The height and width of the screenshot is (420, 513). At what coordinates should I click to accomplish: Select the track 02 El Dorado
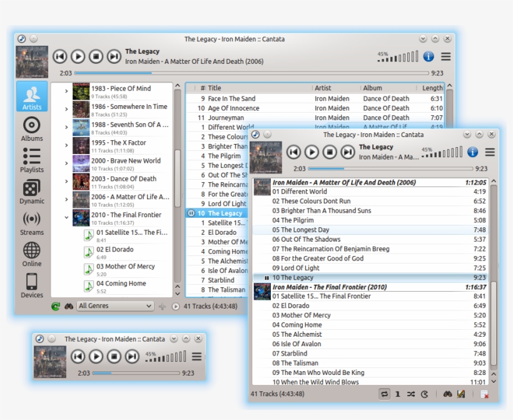[294, 305]
